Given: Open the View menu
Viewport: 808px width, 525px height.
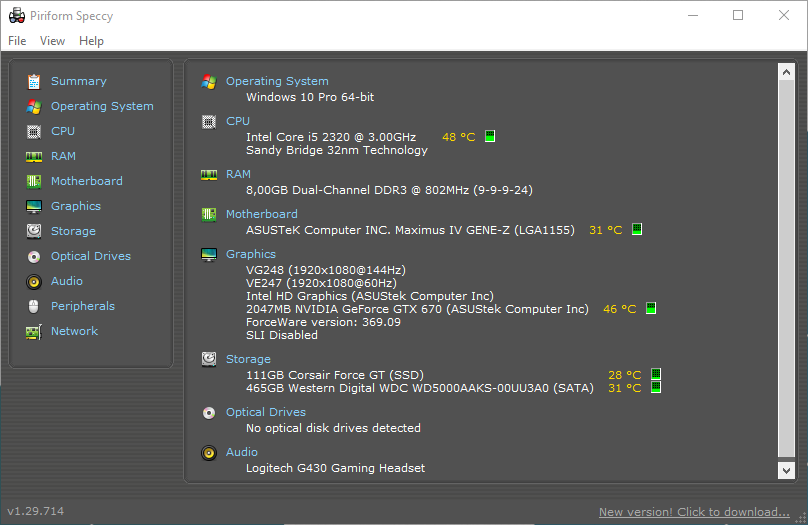Looking at the screenshot, I should (53, 41).
